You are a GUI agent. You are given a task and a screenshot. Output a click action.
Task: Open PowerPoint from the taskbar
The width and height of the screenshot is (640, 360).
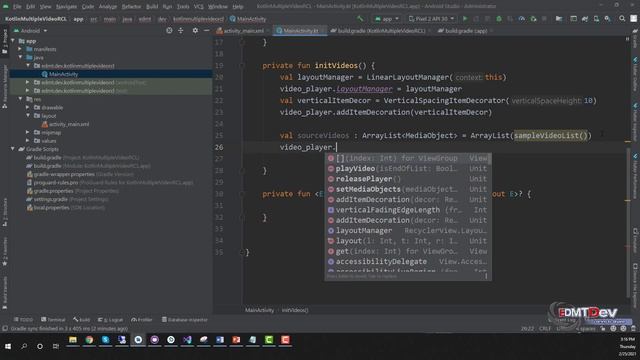(236, 340)
